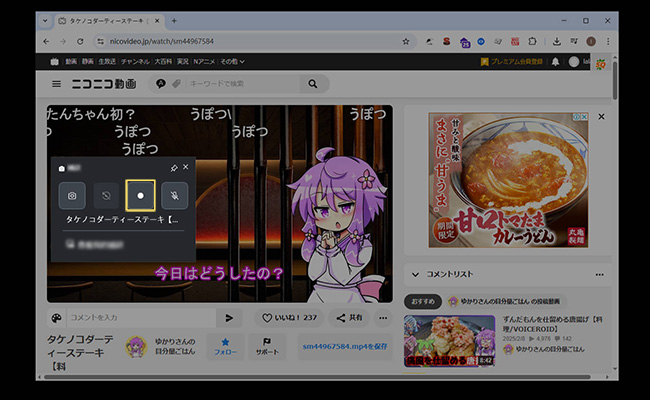
Task: Open the user avatar menu in niconico bar
Action: [574, 62]
